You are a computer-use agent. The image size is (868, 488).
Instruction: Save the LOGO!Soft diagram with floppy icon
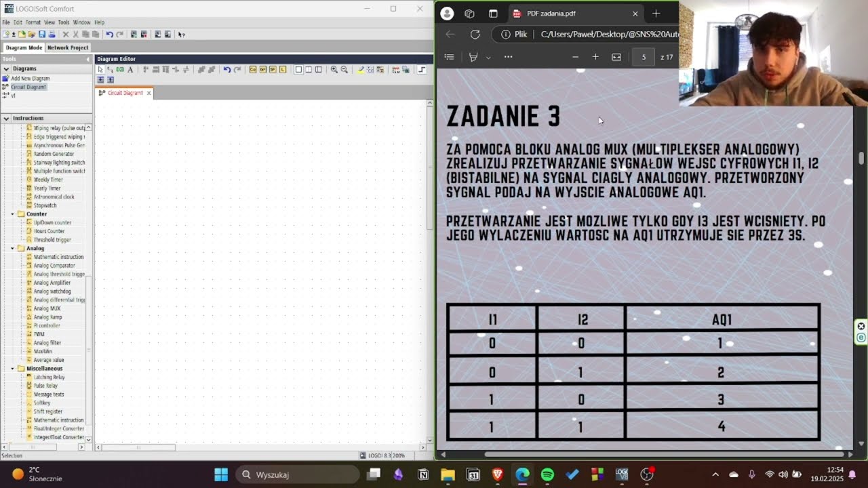pyautogui.click(x=41, y=34)
